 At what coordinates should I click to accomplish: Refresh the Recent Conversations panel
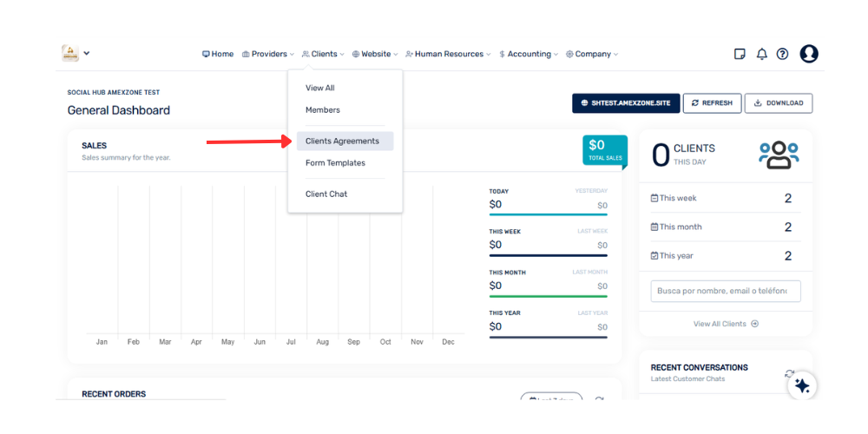(789, 373)
